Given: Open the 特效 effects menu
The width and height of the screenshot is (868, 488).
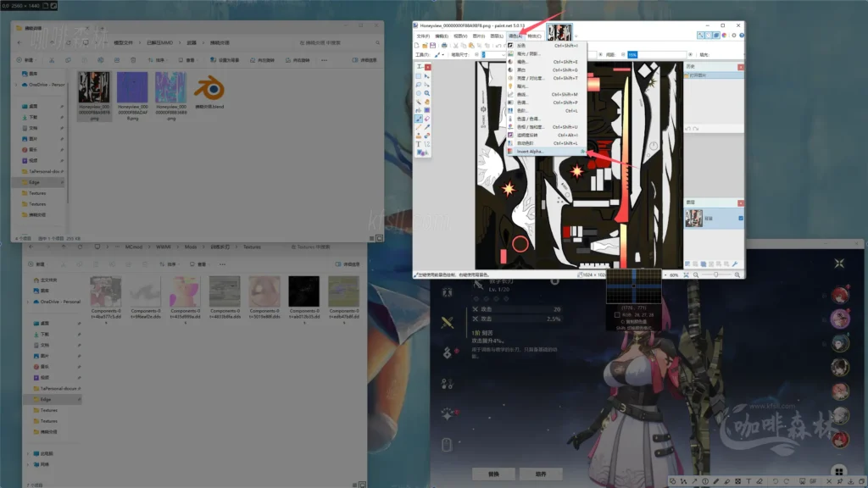Looking at the screenshot, I should pyautogui.click(x=534, y=36).
